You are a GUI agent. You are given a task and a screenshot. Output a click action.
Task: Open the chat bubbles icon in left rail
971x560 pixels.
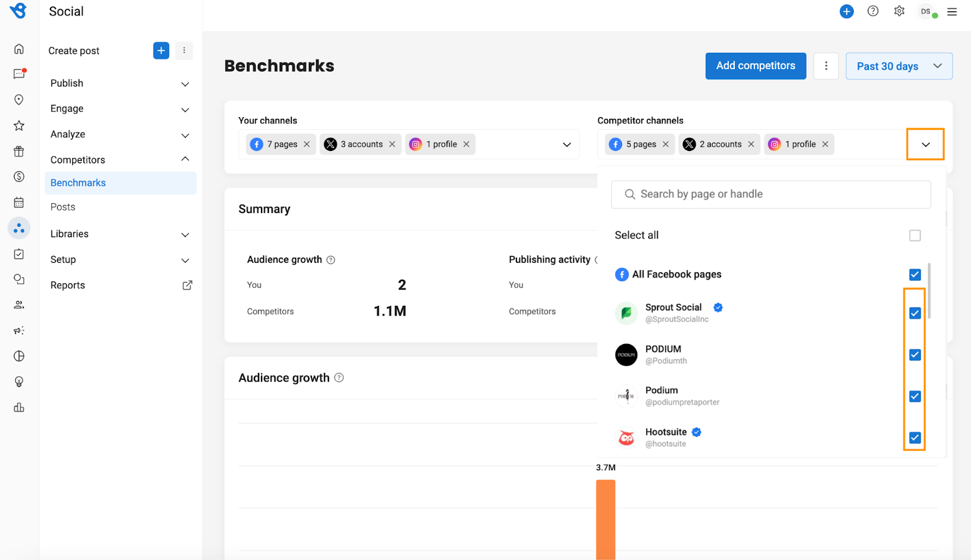click(19, 279)
